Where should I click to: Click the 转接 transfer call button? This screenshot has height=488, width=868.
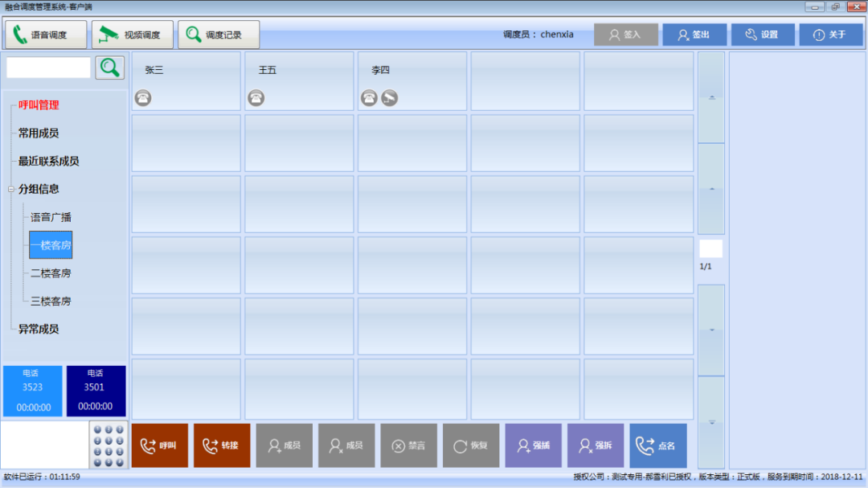[222, 445]
